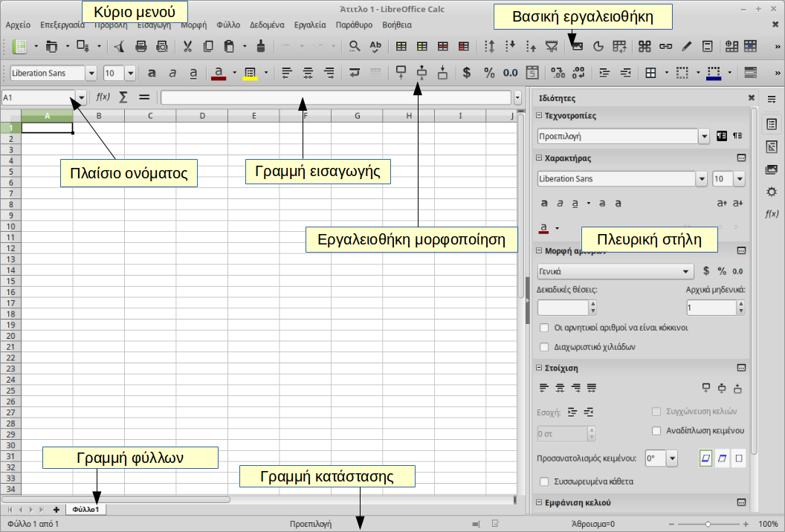Increase Αρχικά μηδενικά spinner value

click(741, 304)
